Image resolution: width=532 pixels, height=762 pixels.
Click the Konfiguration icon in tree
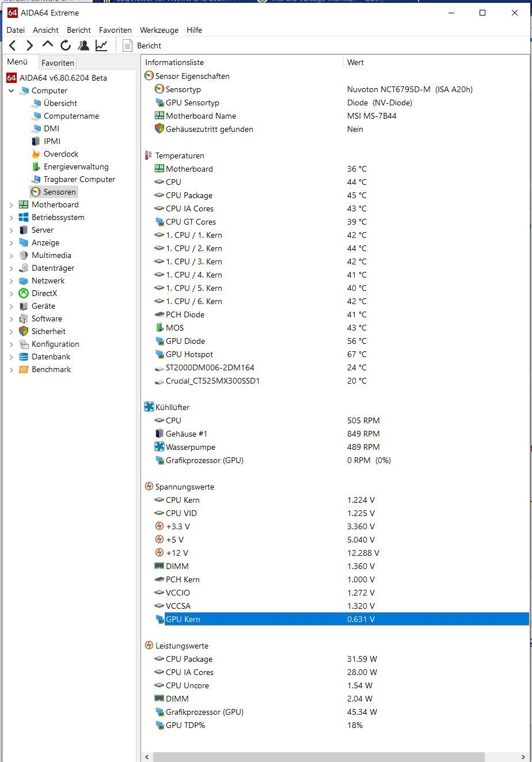point(24,344)
